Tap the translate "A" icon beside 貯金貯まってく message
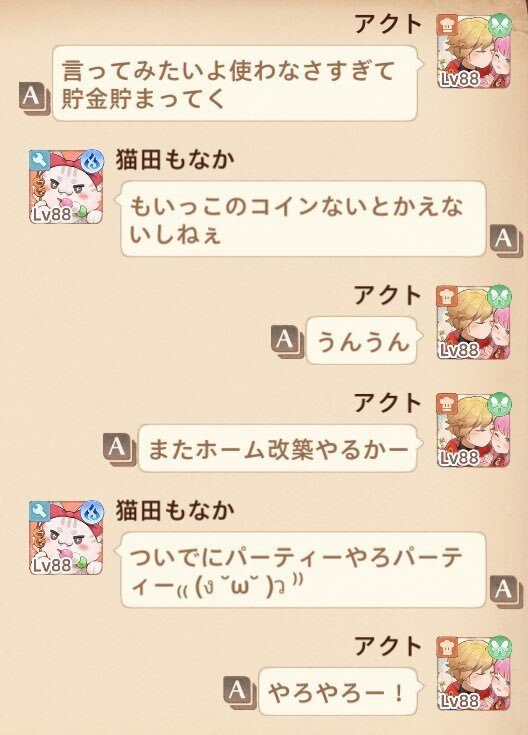The width and height of the screenshot is (528, 735). point(35,98)
